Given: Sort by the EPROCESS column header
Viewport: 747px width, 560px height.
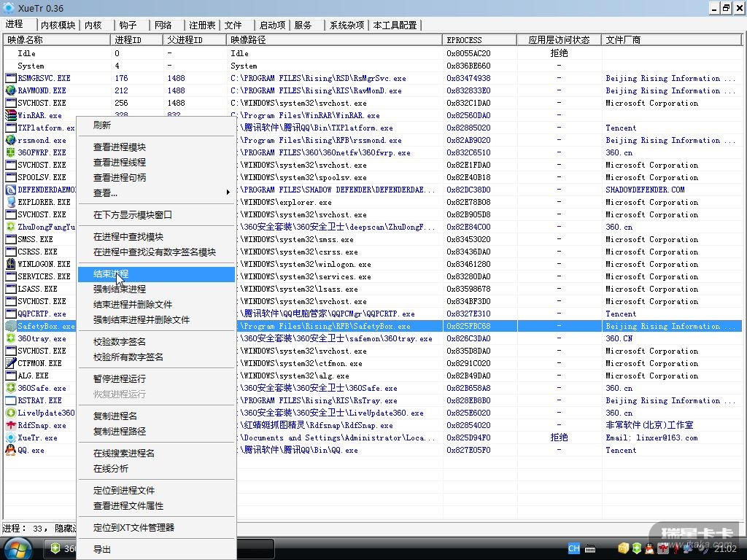Looking at the screenshot, I should click(479, 40).
